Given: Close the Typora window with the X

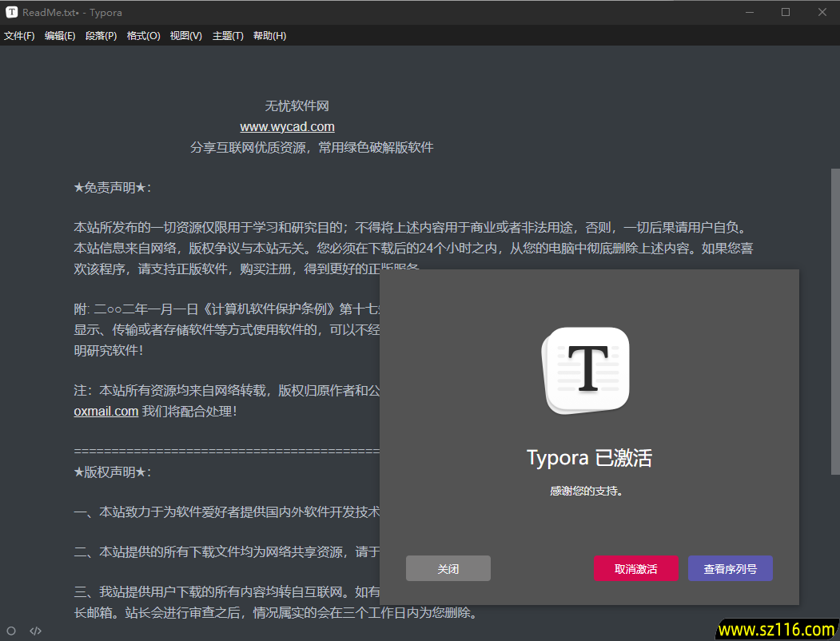Looking at the screenshot, I should (x=822, y=12).
